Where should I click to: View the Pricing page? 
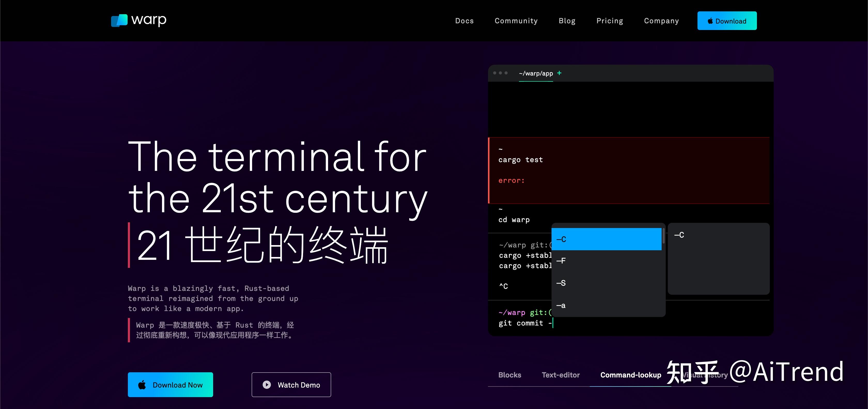coord(610,21)
